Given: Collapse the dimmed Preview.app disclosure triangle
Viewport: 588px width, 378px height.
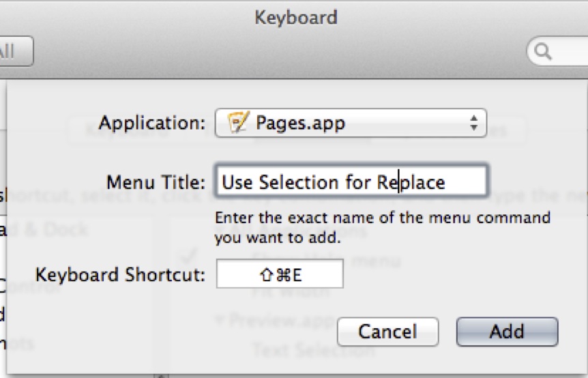Looking at the screenshot, I should [x=221, y=319].
